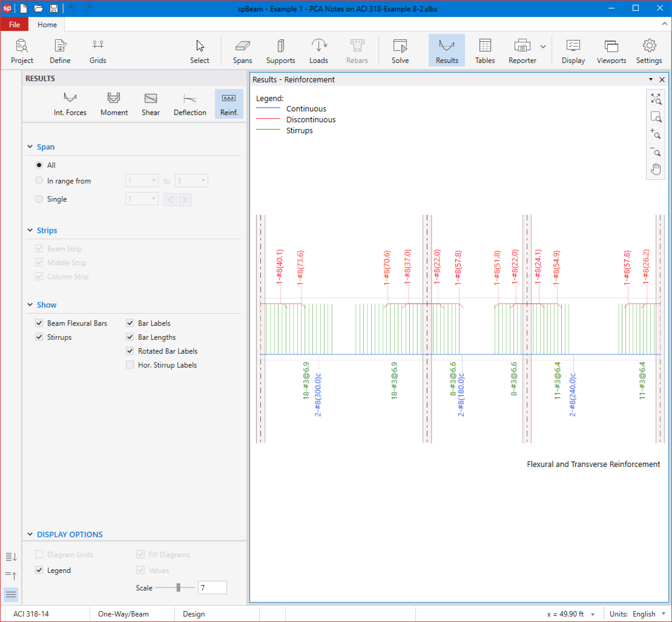Uncheck the Stirrups checkbox
The width and height of the screenshot is (672, 622).
click(x=39, y=337)
